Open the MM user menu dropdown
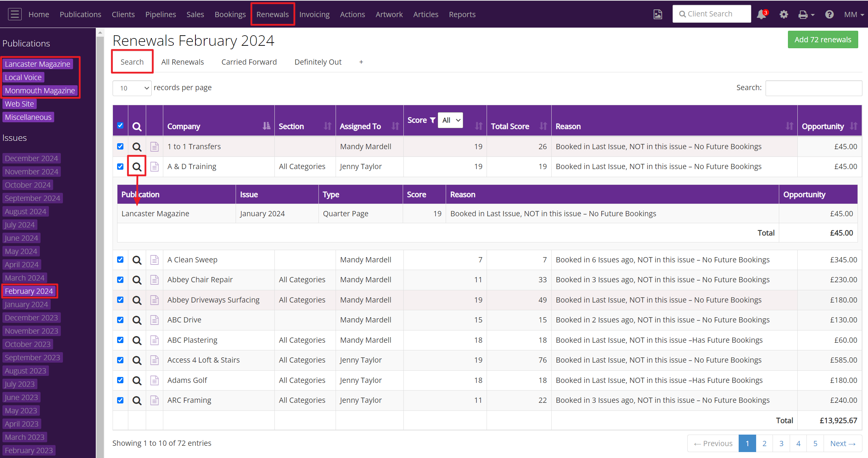The width and height of the screenshot is (868, 458). pyautogui.click(x=853, y=14)
